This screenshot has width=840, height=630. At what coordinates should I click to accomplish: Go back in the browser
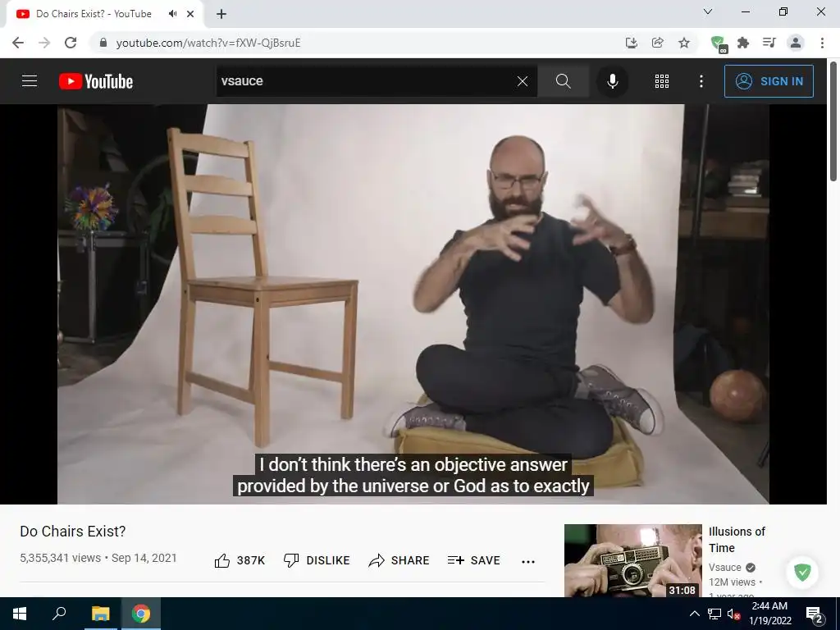[x=18, y=43]
